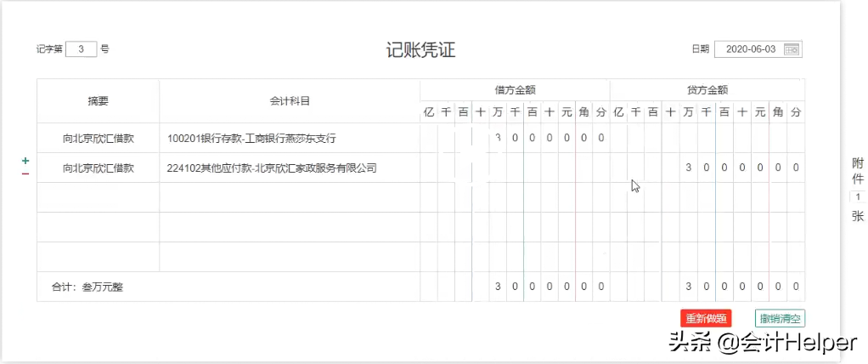The image size is (868, 364).
Task: Add a row with the green plus icon
Action: point(25,161)
